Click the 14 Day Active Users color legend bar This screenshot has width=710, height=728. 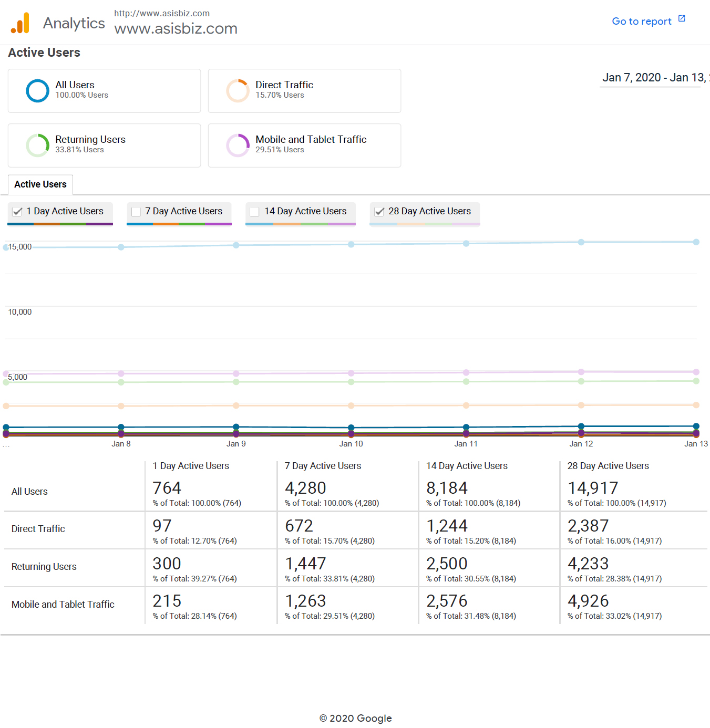301,224
